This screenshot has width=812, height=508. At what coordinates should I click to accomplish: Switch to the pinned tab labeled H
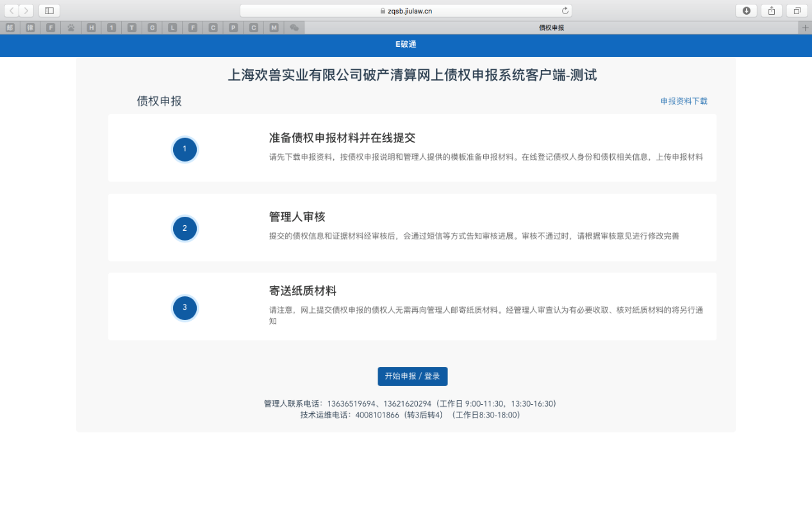pos(91,28)
